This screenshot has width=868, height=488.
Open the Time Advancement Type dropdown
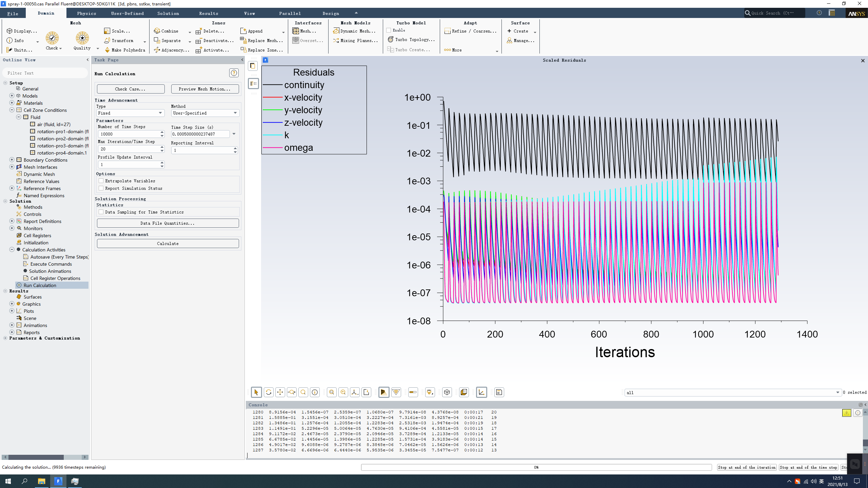(130, 113)
